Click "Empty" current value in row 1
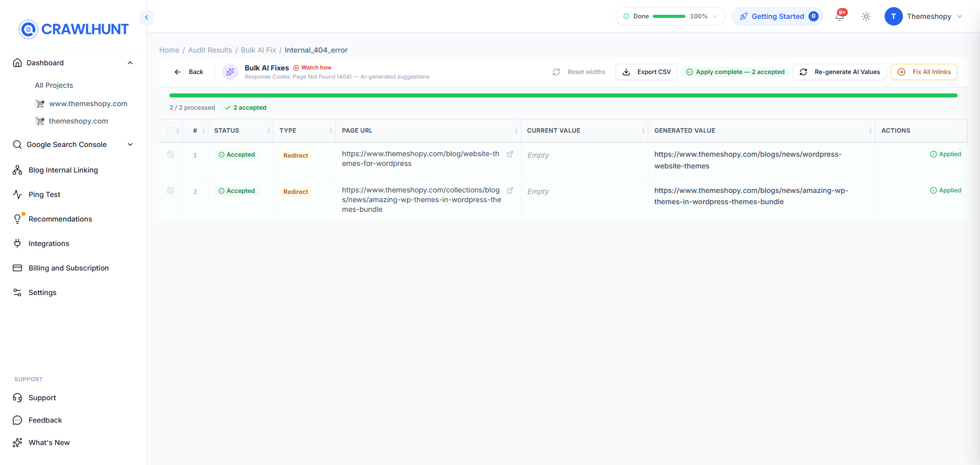 [x=538, y=155]
